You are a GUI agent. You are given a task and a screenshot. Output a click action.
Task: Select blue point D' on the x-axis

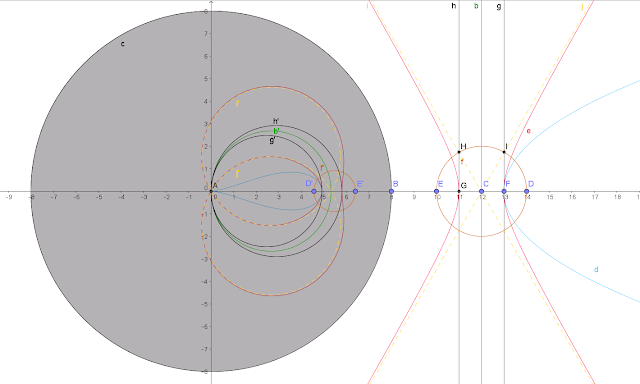pos(314,191)
